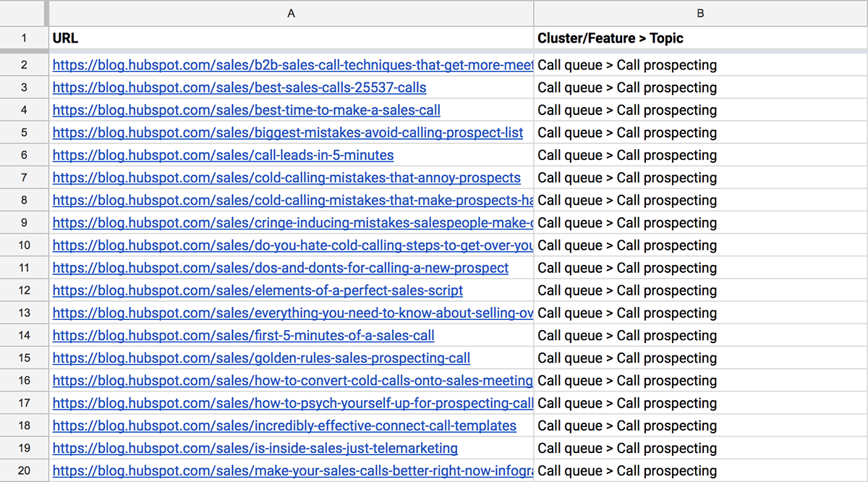Open the best-time-to-make-a-sales-call link
The height and width of the screenshot is (482, 868).
click(x=247, y=110)
